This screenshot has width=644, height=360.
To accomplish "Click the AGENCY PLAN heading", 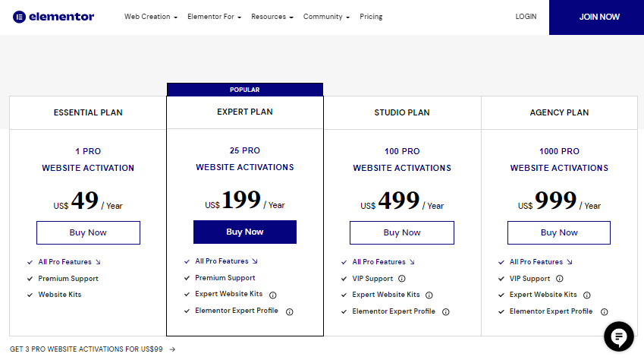I will click(559, 112).
